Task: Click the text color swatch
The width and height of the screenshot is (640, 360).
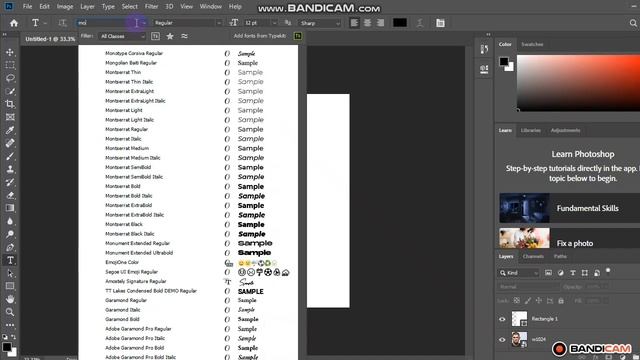Action: (400, 23)
